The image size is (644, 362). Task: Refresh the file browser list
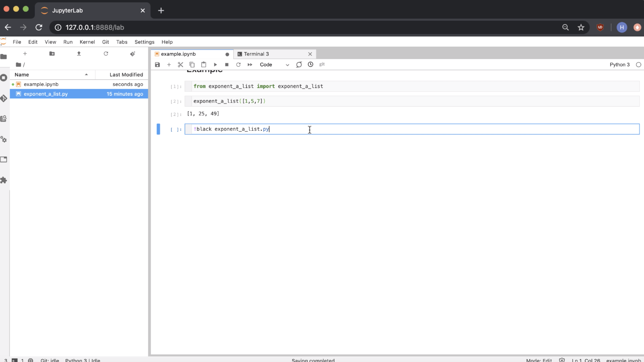point(106,54)
